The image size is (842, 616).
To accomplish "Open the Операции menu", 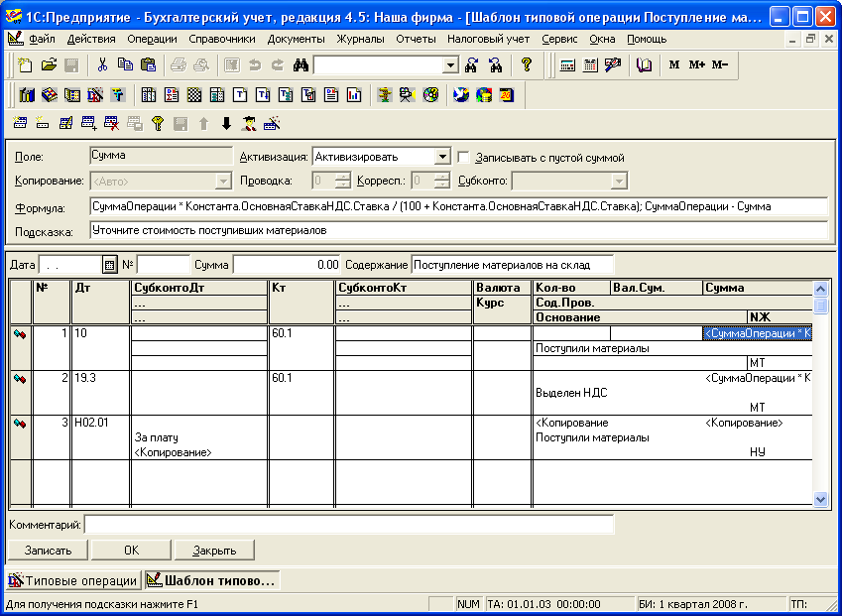I will point(152,39).
